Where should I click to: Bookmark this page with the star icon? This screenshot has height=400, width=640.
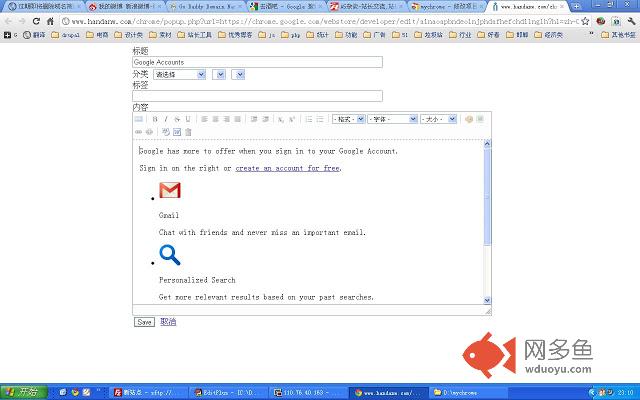coord(585,21)
